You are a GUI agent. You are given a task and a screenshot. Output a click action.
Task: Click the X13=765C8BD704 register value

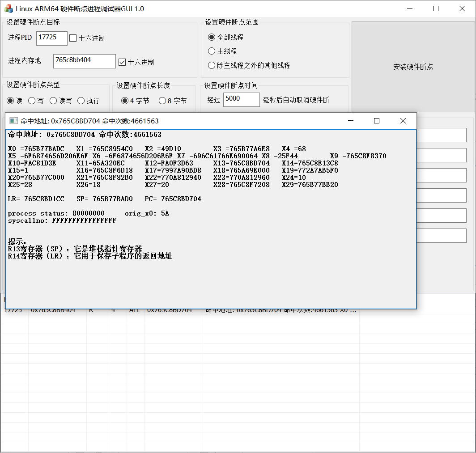(241, 163)
